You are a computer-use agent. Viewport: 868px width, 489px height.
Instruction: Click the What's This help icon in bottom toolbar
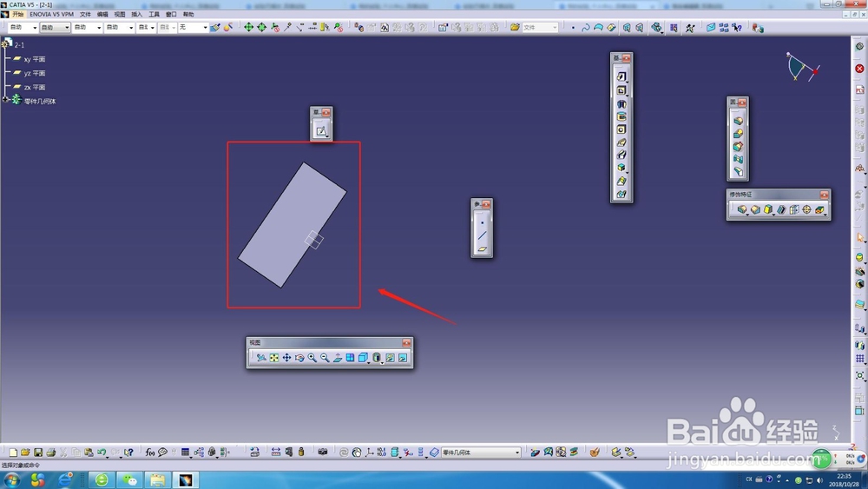[128, 453]
